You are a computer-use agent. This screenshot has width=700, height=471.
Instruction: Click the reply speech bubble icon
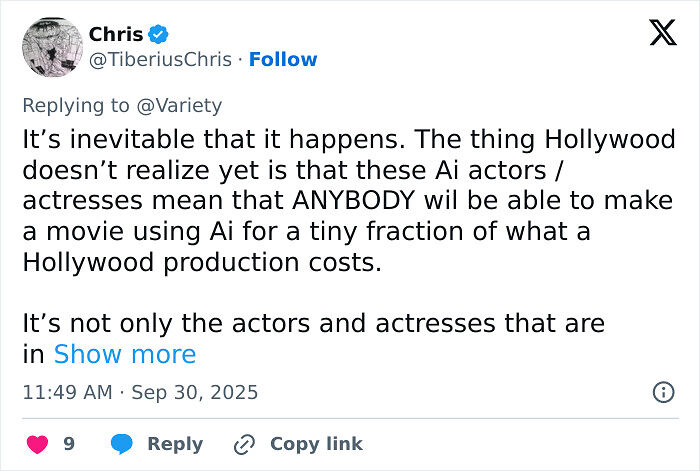pyautogui.click(x=122, y=444)
